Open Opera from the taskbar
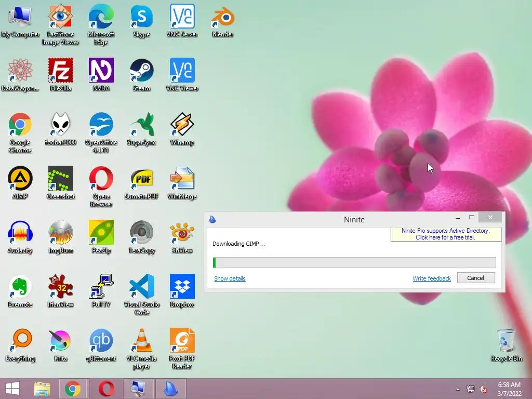The height and width of the screenshot is (399, 532). 106,389
